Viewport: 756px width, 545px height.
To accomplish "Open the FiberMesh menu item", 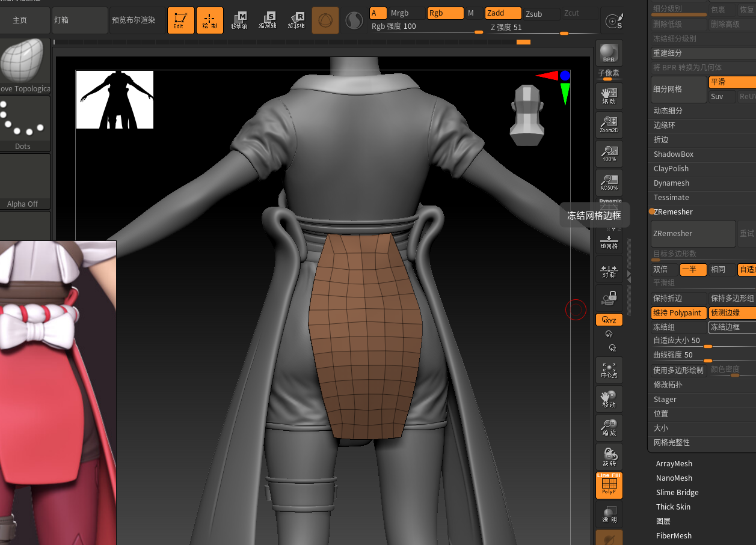I will pyautogui.click(x=674, y=536).
